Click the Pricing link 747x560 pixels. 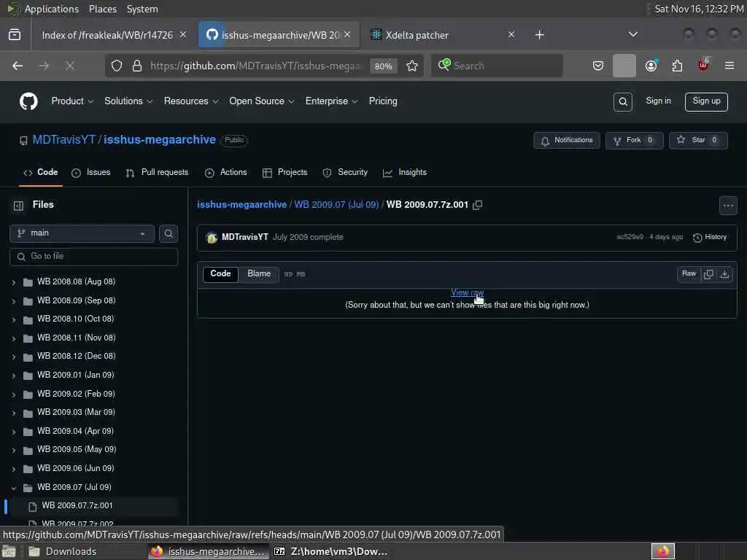coord(382,101)
